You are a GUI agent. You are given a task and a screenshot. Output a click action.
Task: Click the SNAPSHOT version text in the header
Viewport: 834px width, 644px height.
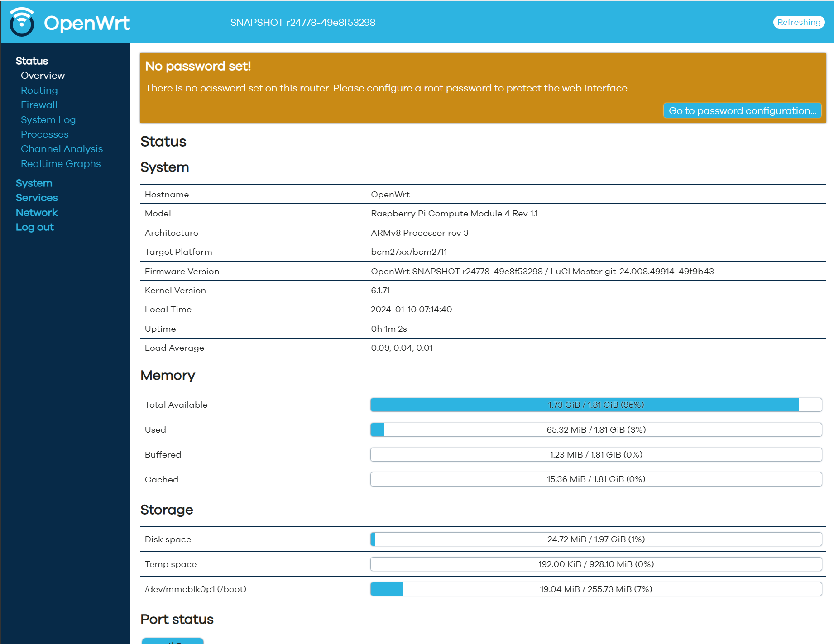click(302, 22)
